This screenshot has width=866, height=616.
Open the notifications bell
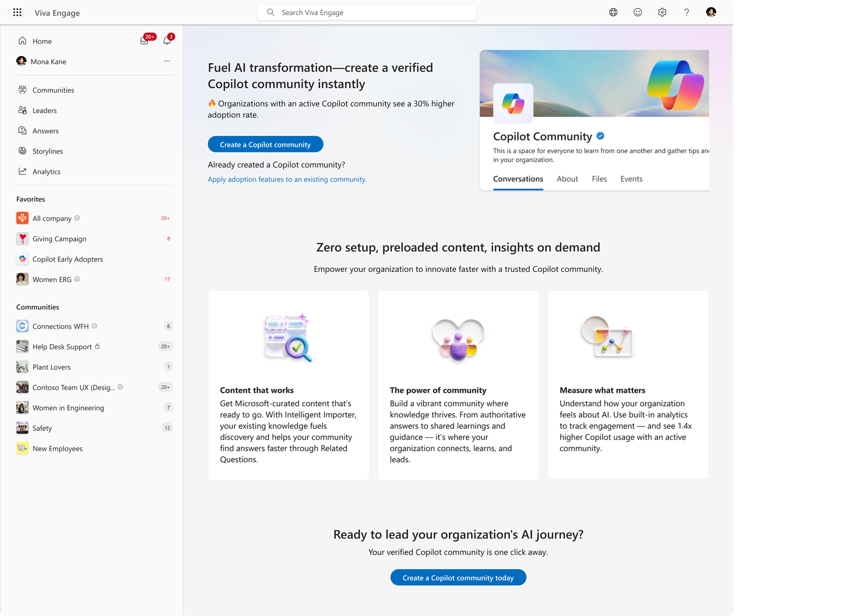167,40
